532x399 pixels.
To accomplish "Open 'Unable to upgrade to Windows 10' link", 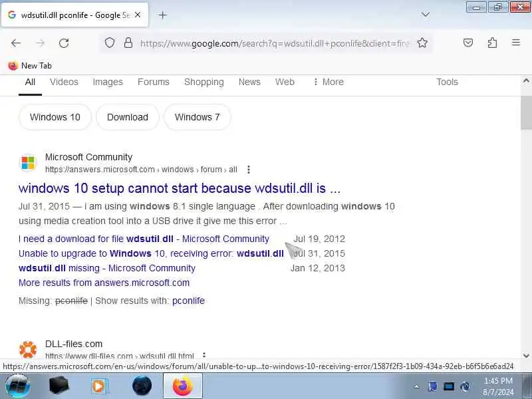I will [151, 253].
